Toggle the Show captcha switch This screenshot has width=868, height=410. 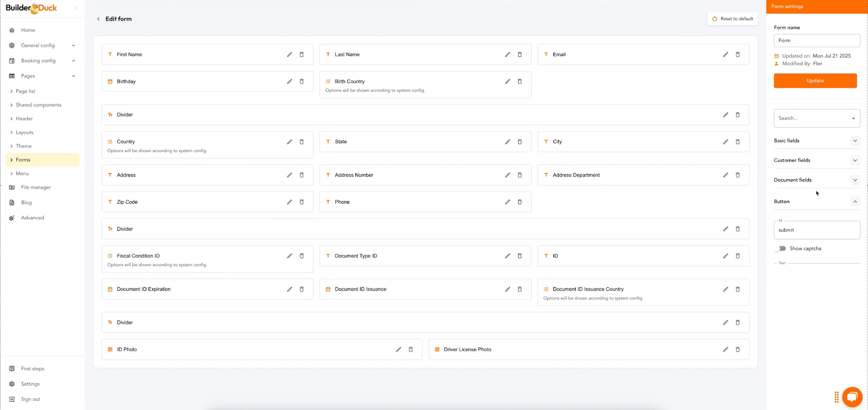[x=781, y=249]
